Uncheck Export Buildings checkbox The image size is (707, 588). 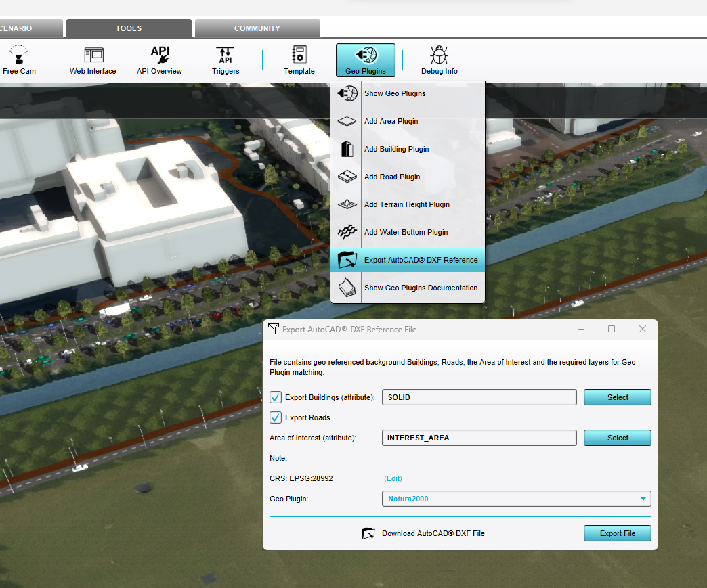tap(276, 397)
